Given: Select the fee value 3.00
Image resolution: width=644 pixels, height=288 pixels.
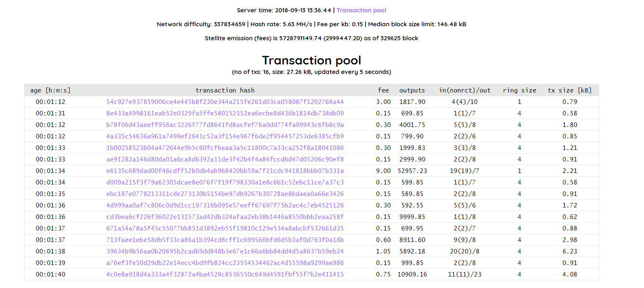Looking at the screenshot, I should click(x=383, y=102).
